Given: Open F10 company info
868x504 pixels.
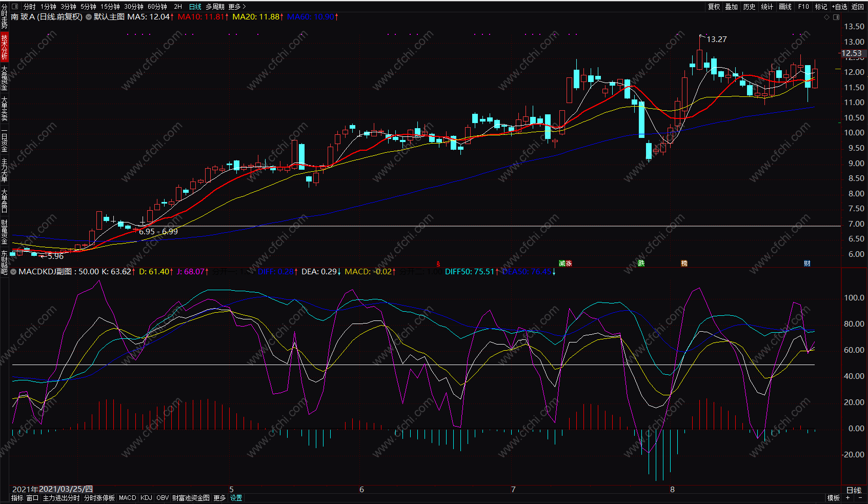Looking at the screenshot, I should tap(803, 7).
